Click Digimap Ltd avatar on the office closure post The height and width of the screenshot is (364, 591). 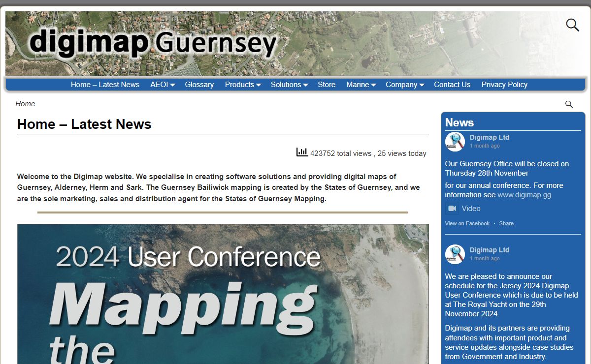pyautogui.click(x=455, y=142)
